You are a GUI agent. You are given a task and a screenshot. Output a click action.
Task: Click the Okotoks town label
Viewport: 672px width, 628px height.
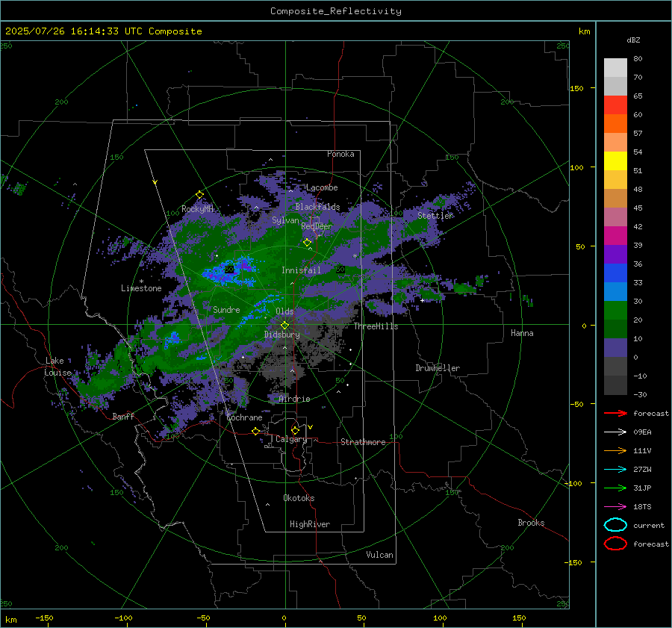(x=299, y=498)
